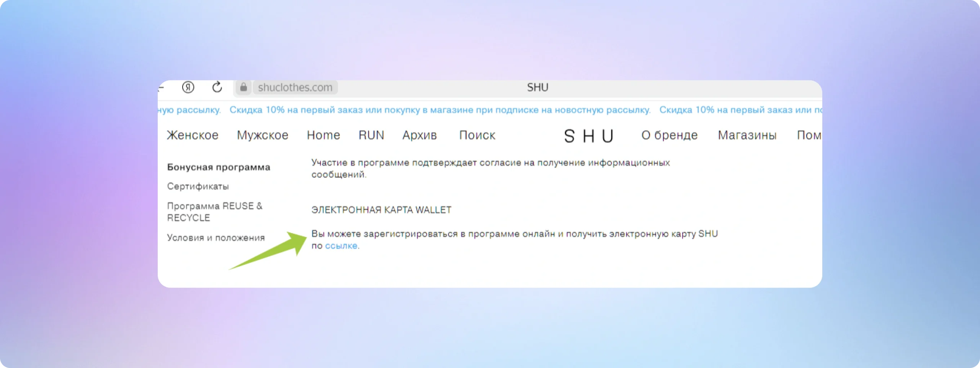Viewport: 980px width, 368px height.
Task: Click the fully visible 10% discount promo banner
Action: [x=440, y=110]
